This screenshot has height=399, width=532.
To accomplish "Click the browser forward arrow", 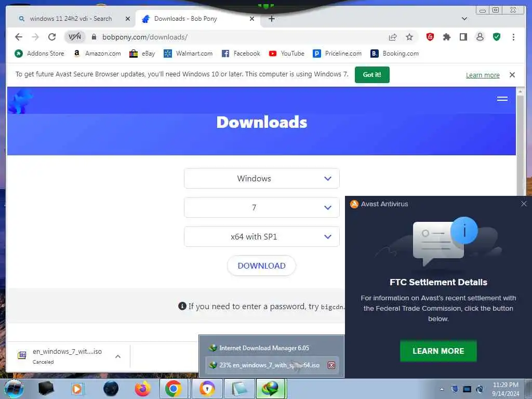I will pyautogui.click(x=35, y=37).
